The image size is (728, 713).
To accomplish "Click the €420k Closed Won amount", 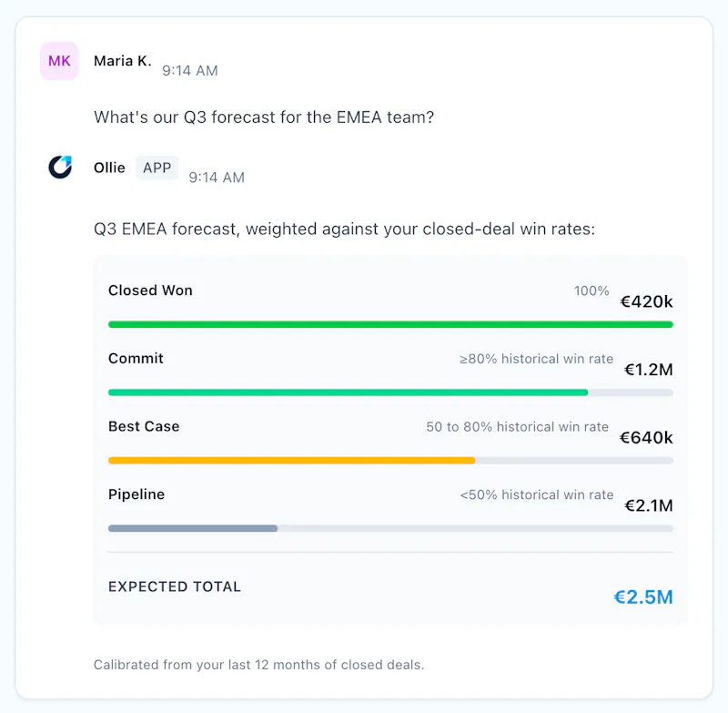I will pos(646,302).
